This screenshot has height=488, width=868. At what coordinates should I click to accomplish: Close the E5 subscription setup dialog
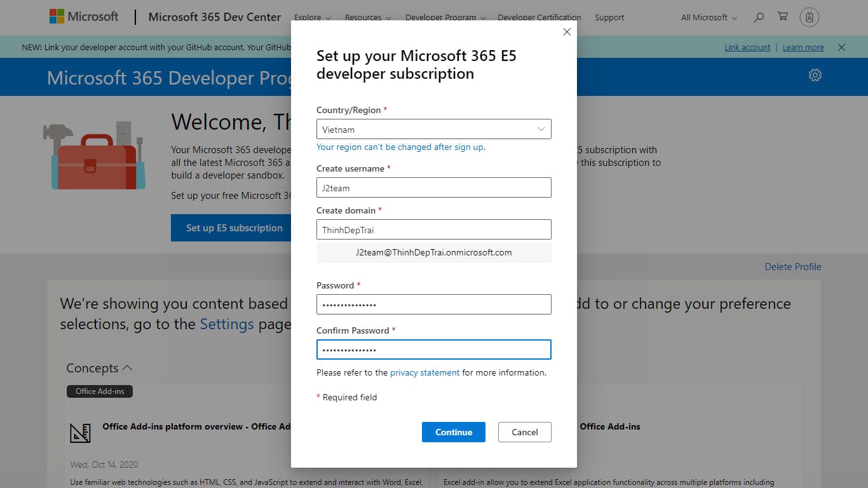[x=567, y=32]
